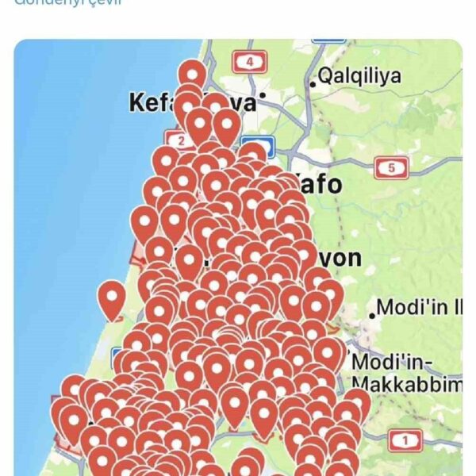
Task: Click the blue road sign at map's top edge
Action: tap(328, 40)
